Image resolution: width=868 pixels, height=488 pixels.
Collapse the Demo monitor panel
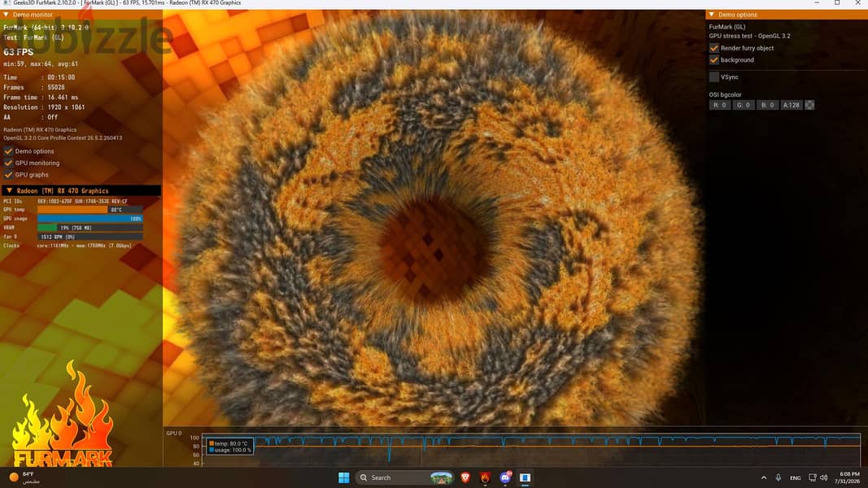(x=6, y=15)
